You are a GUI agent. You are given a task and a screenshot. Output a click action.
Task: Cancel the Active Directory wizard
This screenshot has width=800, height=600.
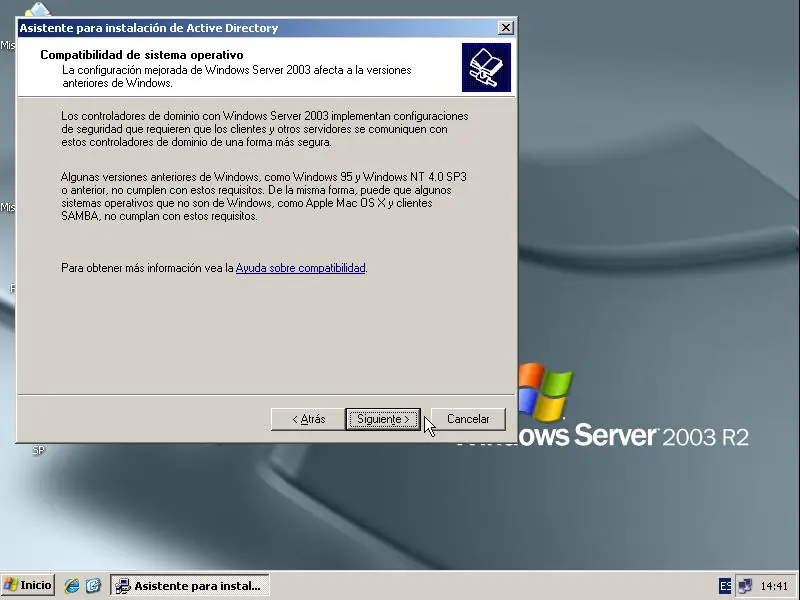(x=468, y=419)
